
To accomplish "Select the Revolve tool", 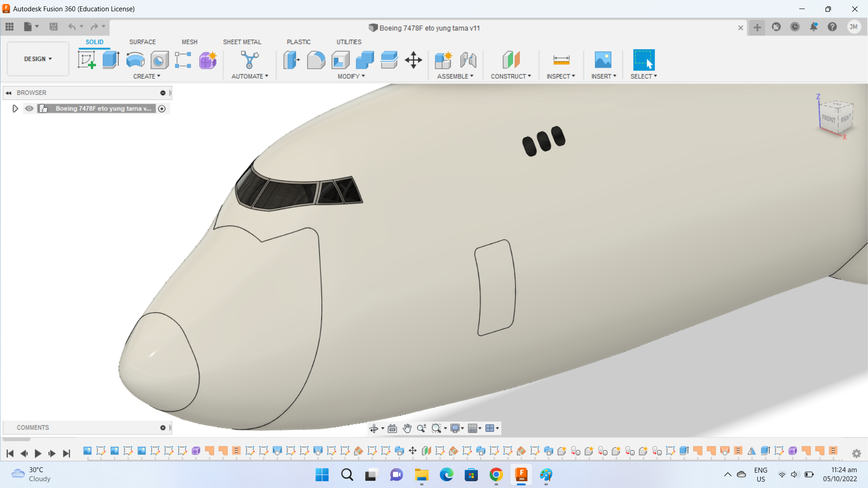I will 135,60.
